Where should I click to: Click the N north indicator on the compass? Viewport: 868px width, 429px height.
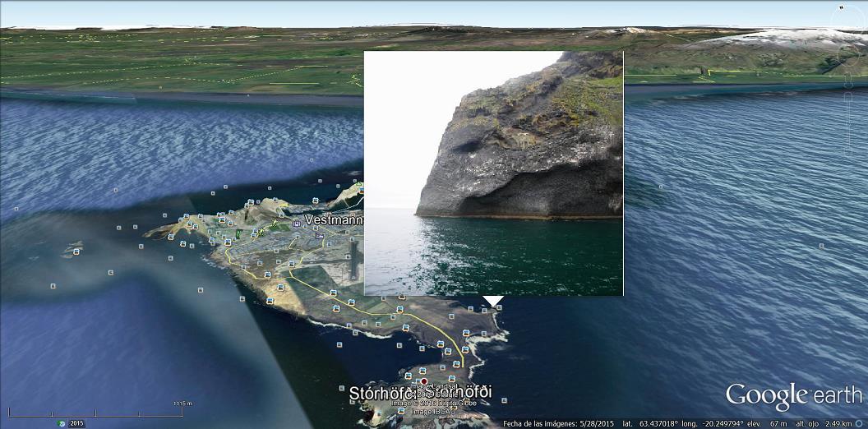coord(842,8)
